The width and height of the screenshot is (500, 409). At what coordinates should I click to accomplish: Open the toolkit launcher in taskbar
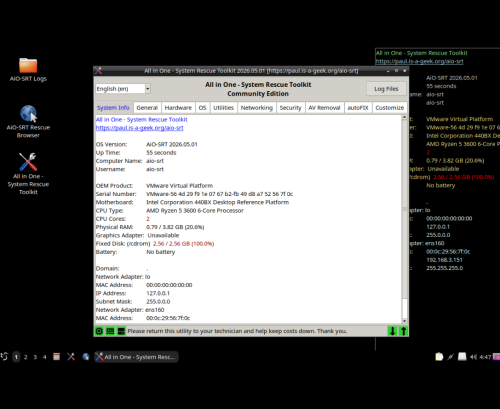(71, 357)
